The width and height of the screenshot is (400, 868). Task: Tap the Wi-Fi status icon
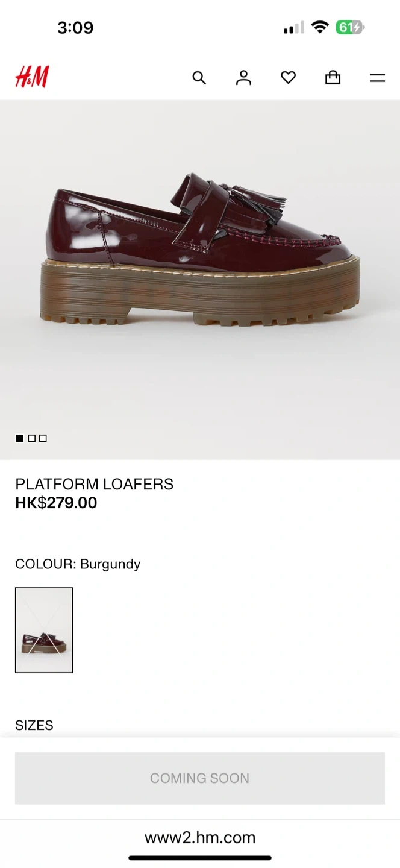pyautogui.click(x=320, y=27)
